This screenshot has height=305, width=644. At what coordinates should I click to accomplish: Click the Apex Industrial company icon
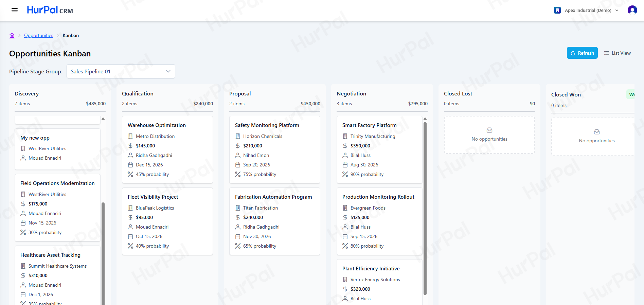[x=557, y=10]
